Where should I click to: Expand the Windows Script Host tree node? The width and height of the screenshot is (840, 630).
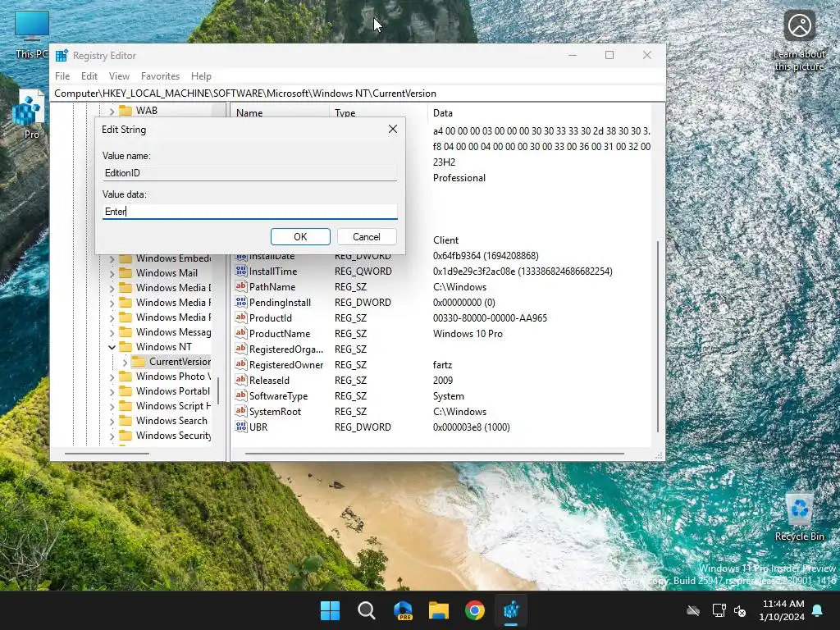click(112, 407)
